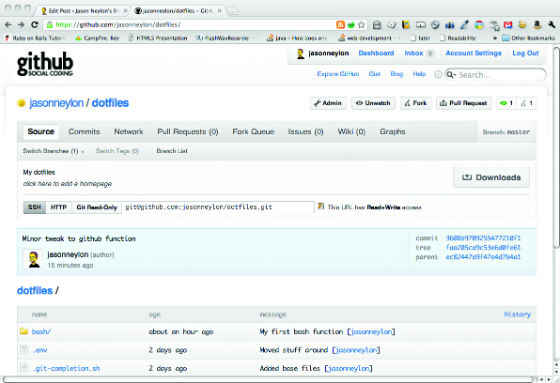Click the Admin button
560x383 pixels.
[x=328, y=103]
